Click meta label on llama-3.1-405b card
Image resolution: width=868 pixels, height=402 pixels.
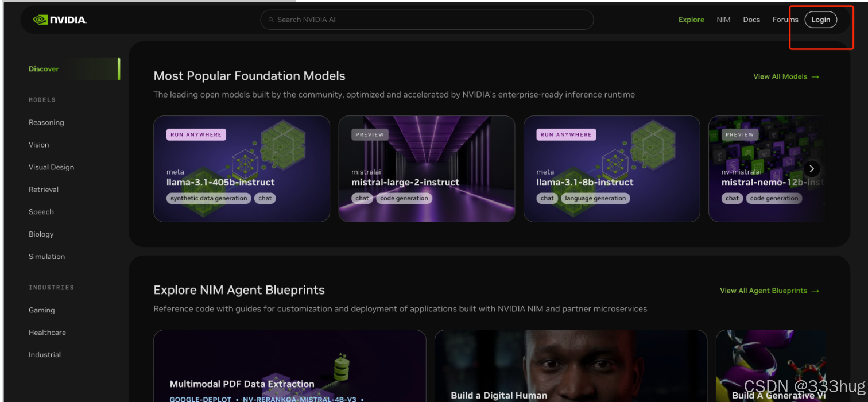pyautogui.click(x=175, y=172)
